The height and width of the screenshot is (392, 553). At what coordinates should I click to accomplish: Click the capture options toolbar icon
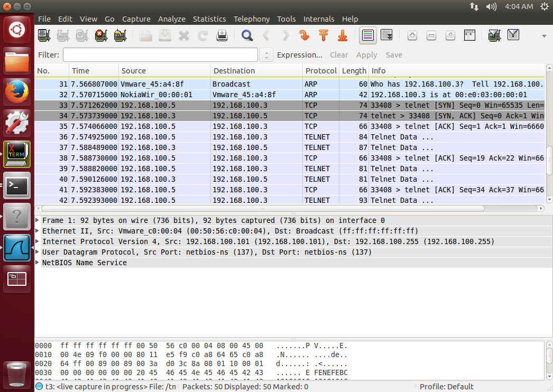[63, 35]
